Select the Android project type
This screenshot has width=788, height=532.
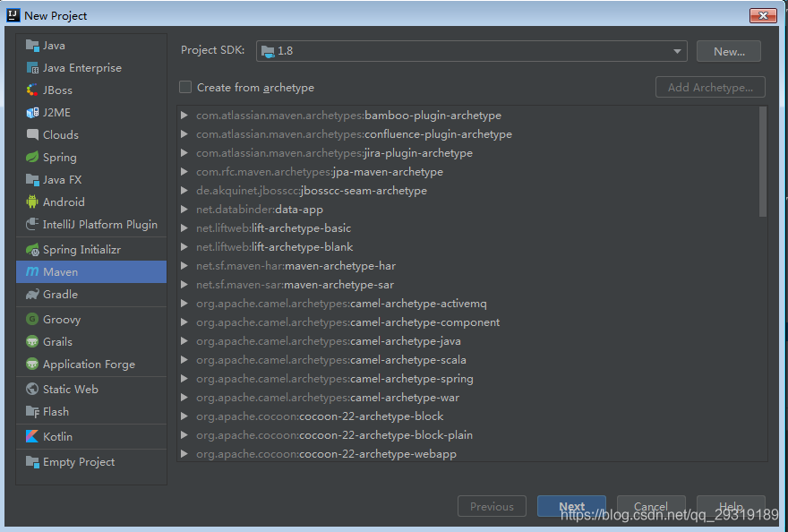[59, 202]
